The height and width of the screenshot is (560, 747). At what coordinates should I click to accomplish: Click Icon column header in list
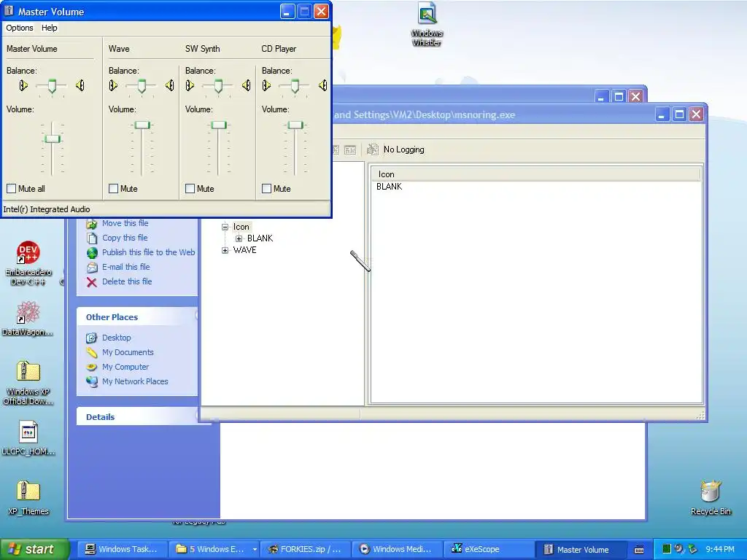pos(536,174)
